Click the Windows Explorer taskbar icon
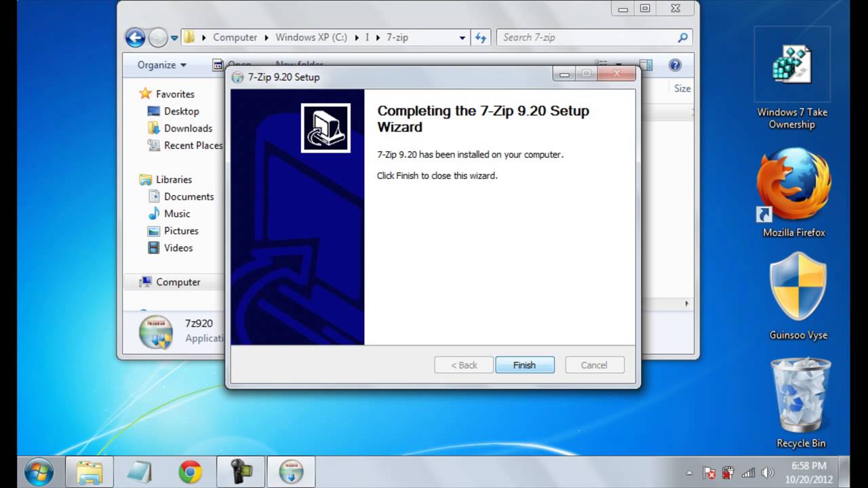Viewport: 868px width, 488px height. tap(89, 472)
